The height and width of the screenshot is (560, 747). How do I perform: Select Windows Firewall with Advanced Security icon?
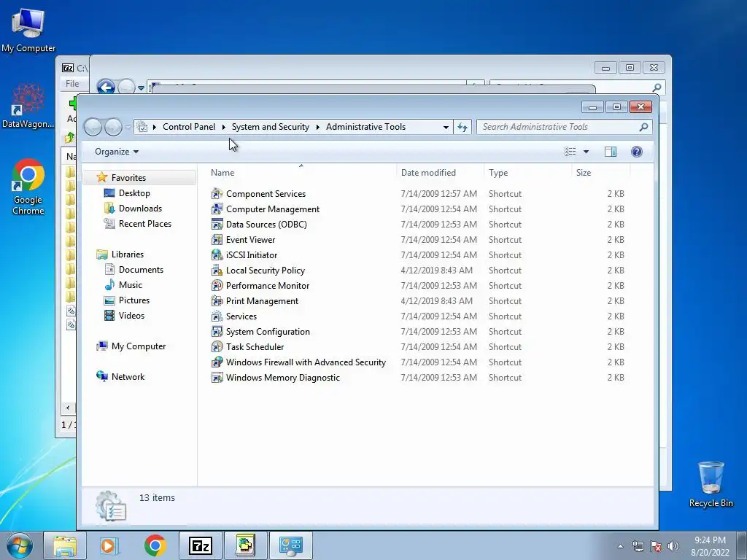pyautogui.click(x=217, y=362)
